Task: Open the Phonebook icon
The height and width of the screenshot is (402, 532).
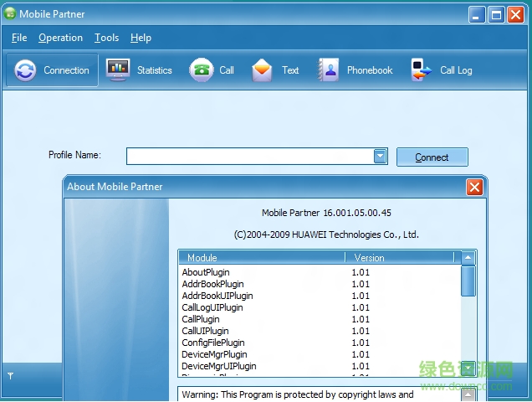Action: 328,70
